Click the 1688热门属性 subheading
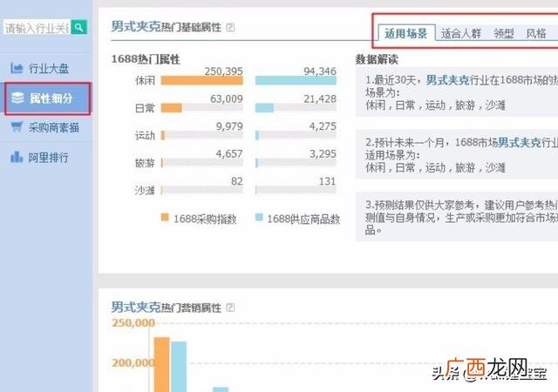This screenshot has width=558, height=392. pyautogui.click(x=146, y=59)
